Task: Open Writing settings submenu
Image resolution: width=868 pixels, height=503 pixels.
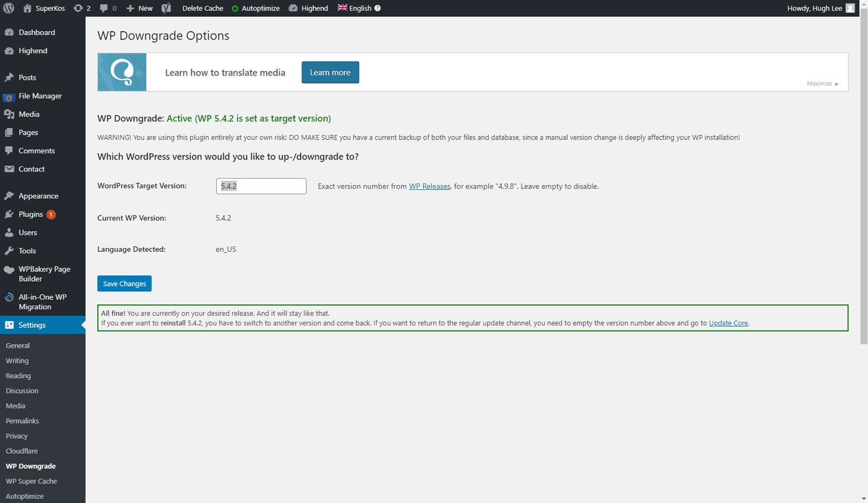Action: point(17,361)
